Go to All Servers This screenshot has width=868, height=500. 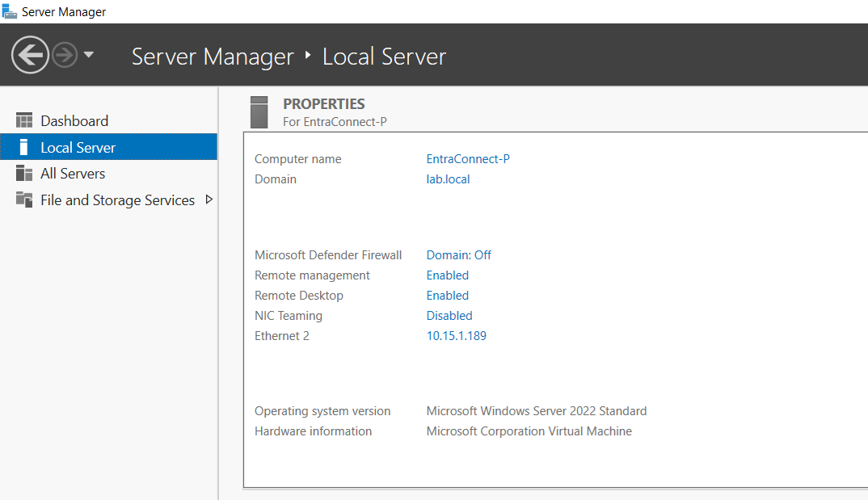pyautogui.click(x=73, y=174)
